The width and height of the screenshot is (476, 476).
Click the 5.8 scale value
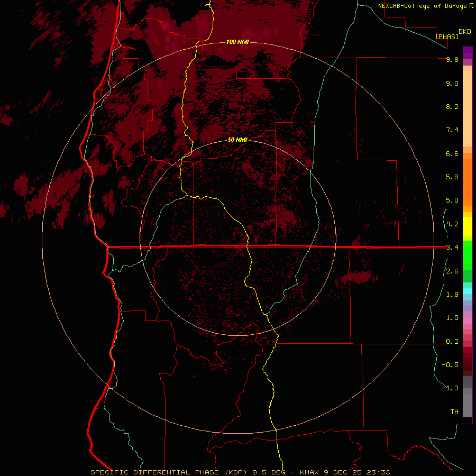pos(452,177)
